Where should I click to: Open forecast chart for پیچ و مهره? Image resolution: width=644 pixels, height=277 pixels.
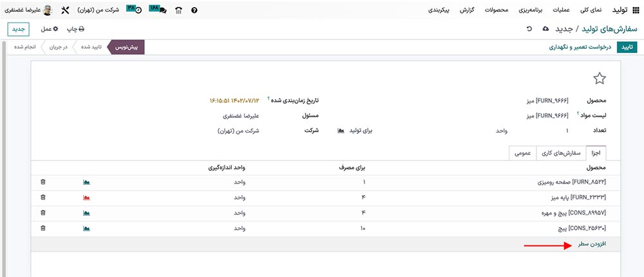pos(86,213)
